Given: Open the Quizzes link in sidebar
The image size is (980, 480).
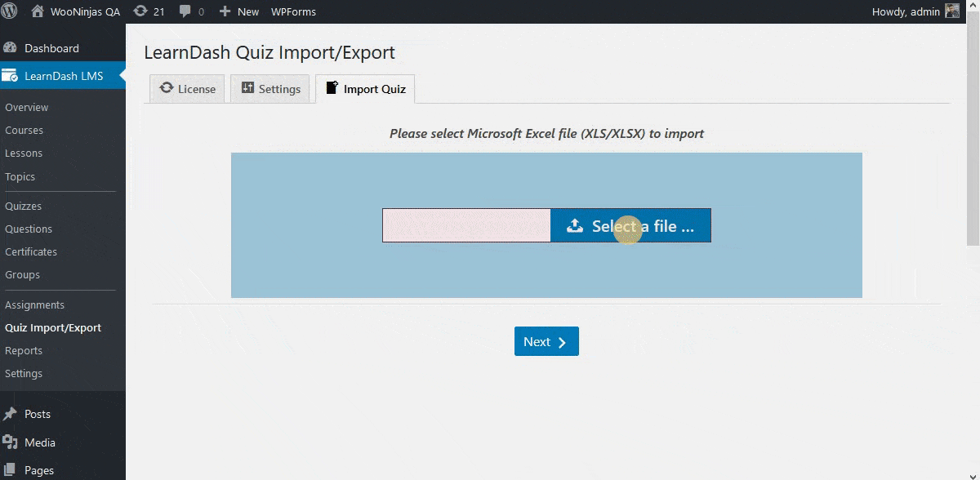Looking at the screenshot, I should pyautogui.click(x=24, y=206).
